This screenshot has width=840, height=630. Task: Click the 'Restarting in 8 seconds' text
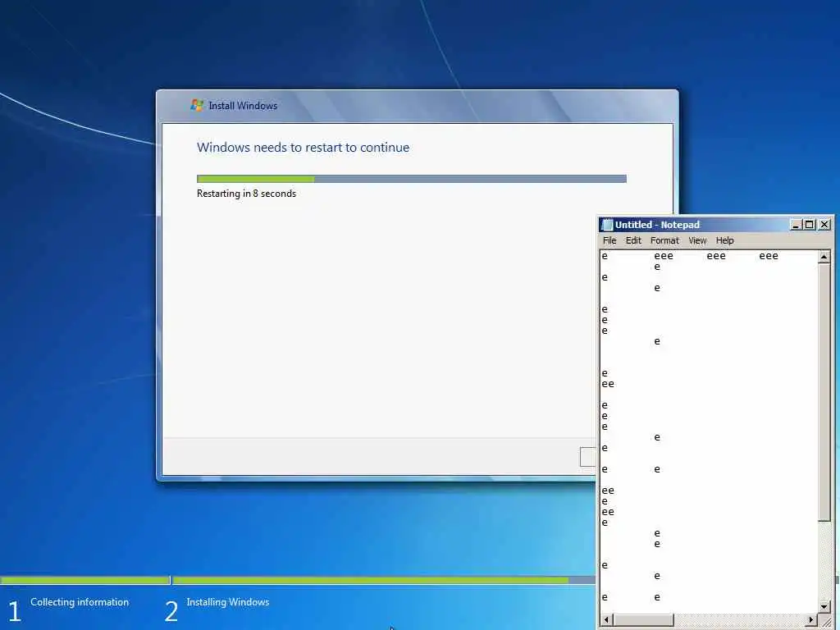(246, 194)
